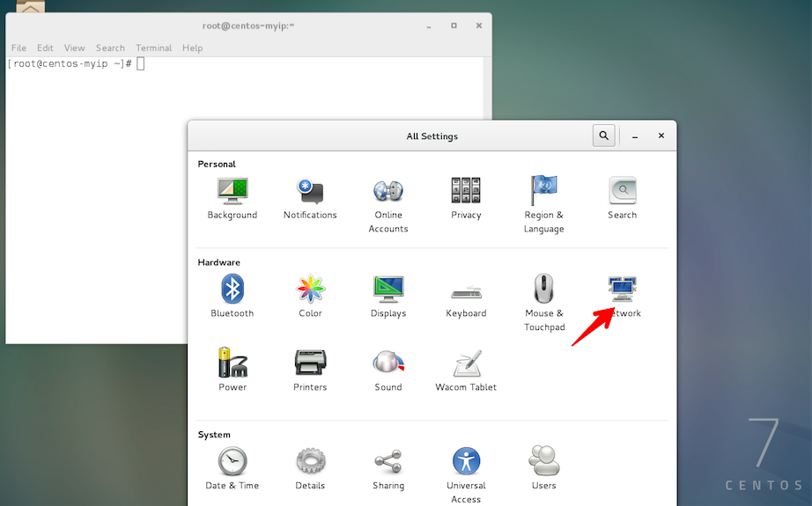Open the View menu in the terminal

[75, 48]
